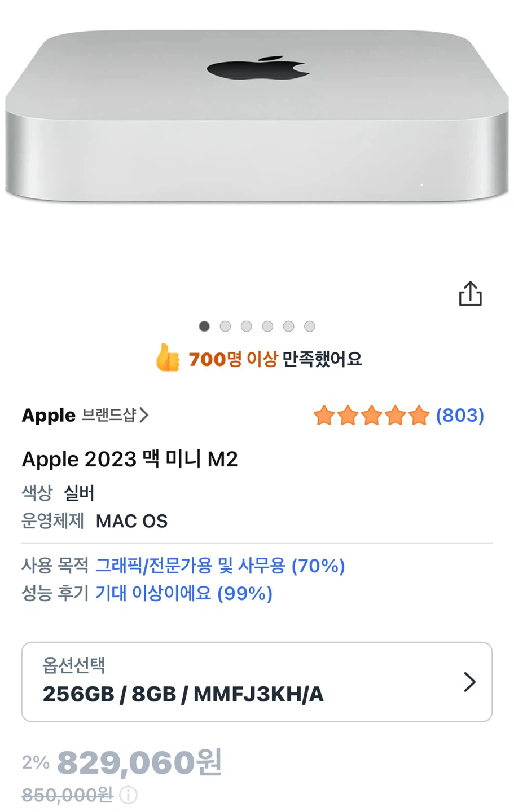
Task: Jump to the fourth image pagination dot
Action: point(267,326)
